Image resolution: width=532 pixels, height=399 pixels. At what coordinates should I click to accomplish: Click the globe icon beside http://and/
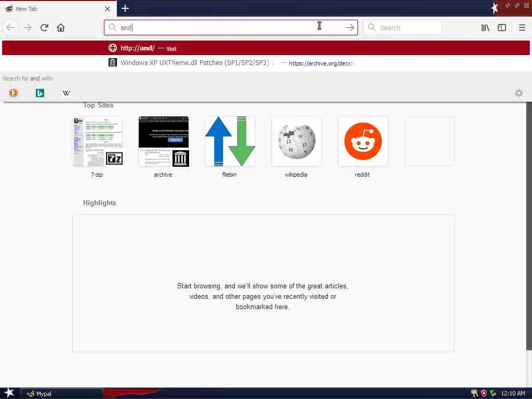tap(113, 48)
